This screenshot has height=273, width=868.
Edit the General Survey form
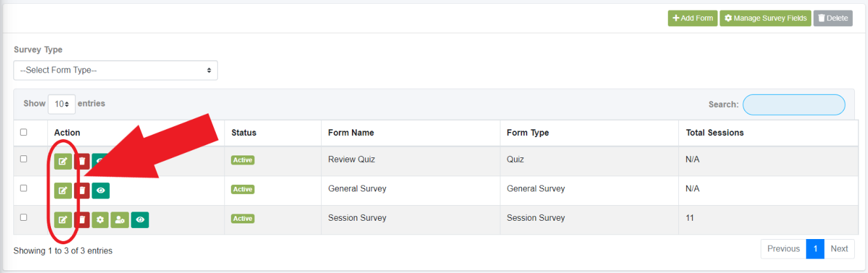(x=63, y=190)
